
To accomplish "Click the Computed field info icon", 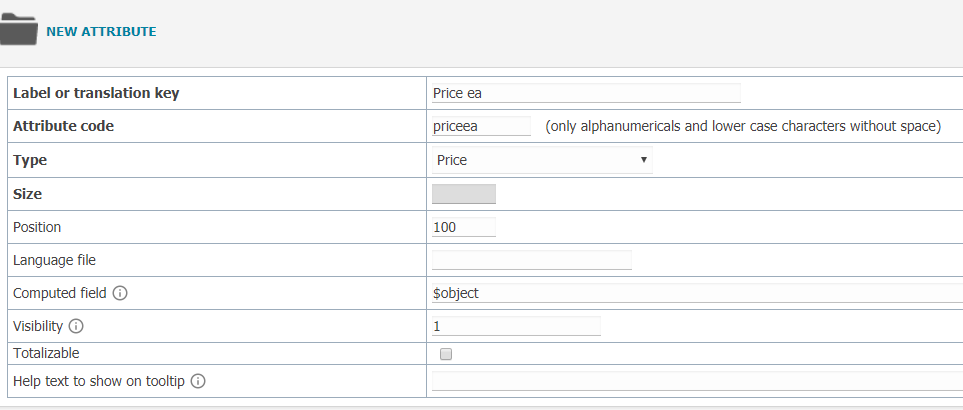I will click(120, 293).
